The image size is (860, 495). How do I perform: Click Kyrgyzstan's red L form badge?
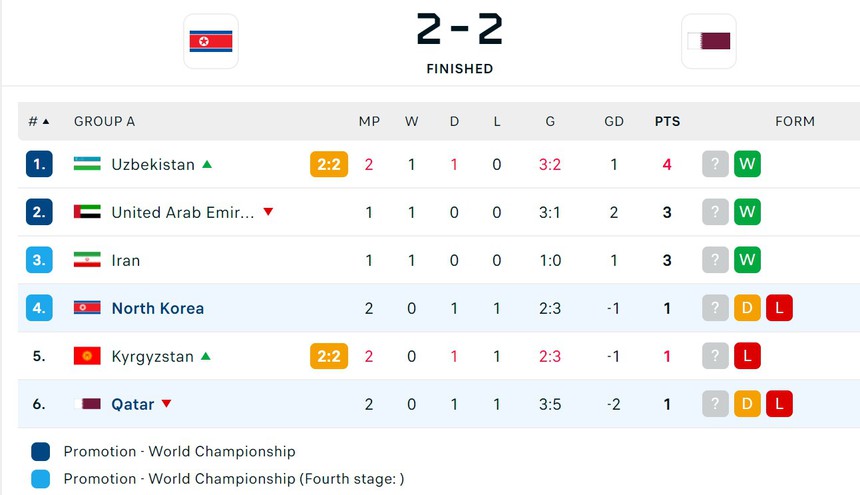click(747, 356)
